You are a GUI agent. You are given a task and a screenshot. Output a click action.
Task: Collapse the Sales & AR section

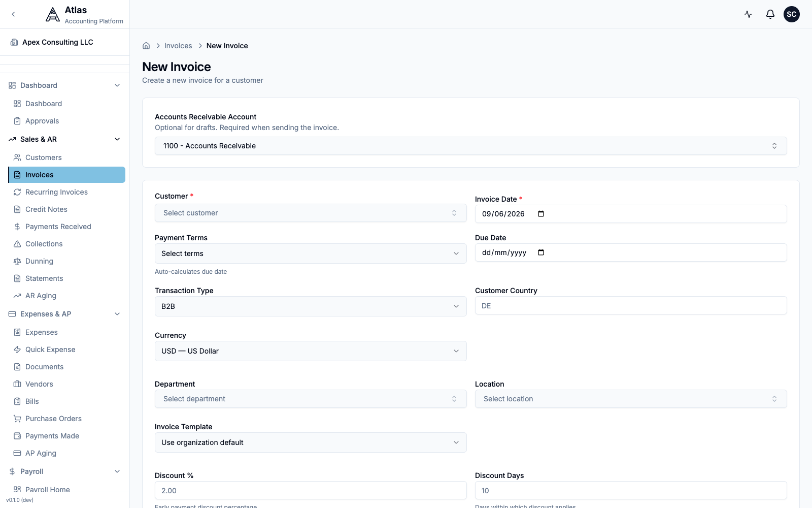[117, 139]
